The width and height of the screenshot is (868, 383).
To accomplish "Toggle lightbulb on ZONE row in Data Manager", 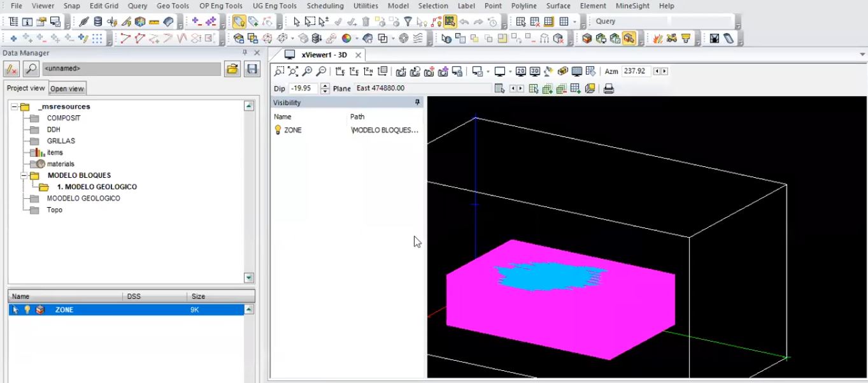I will click(27, 310).
